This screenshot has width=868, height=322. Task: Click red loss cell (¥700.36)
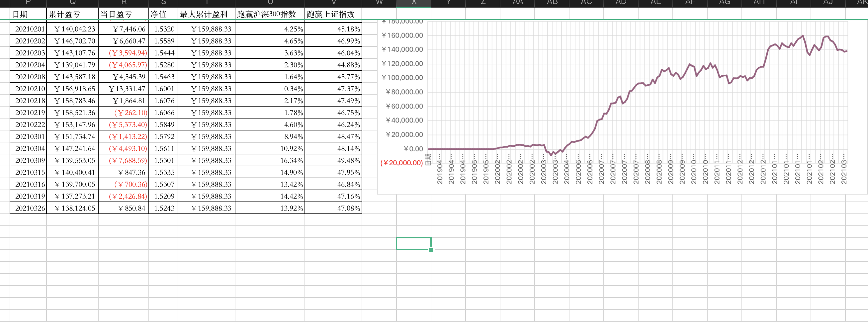tap(124, 185)
